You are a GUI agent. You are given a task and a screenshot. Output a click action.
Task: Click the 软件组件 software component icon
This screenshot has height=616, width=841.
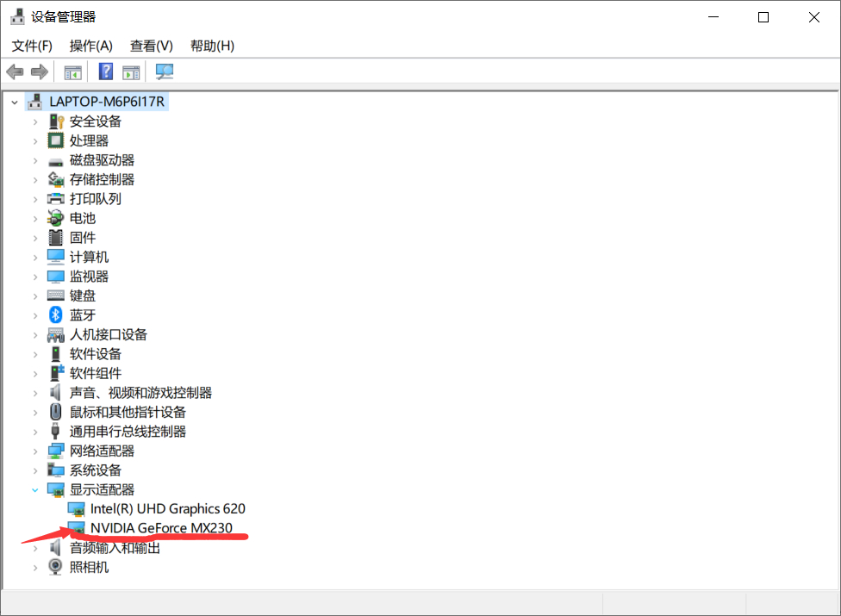[x=56, y=372]
